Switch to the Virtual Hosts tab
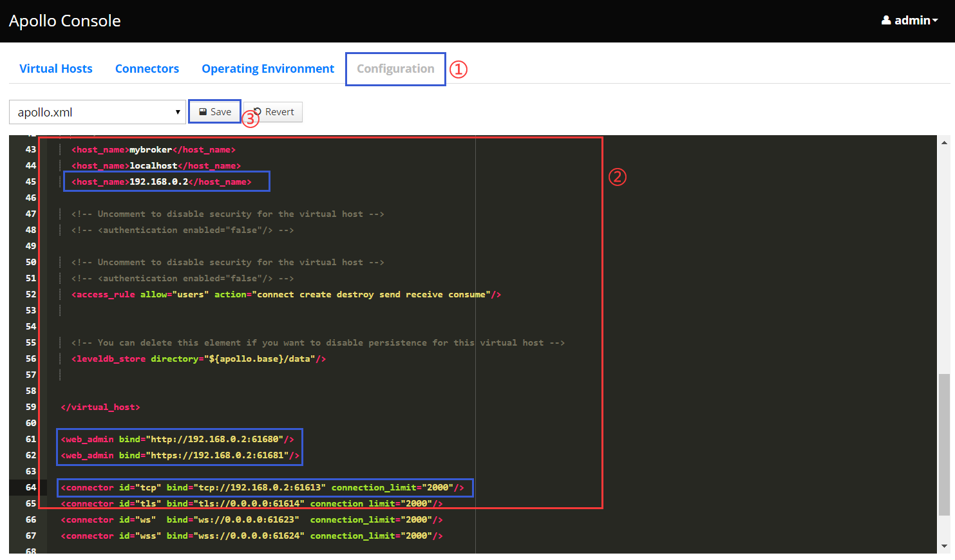This screenshot has height=560, width=955. click(56, 69)
